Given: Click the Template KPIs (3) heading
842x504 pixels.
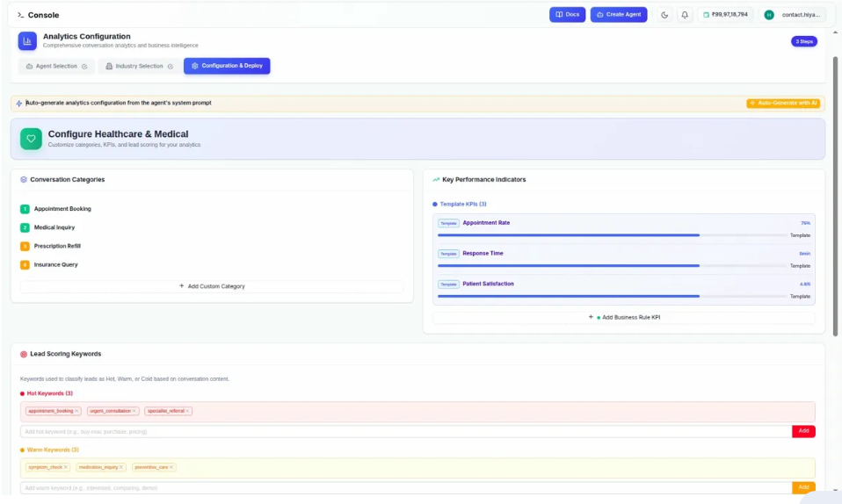Looking at the screenshot, I should point(463,204).
